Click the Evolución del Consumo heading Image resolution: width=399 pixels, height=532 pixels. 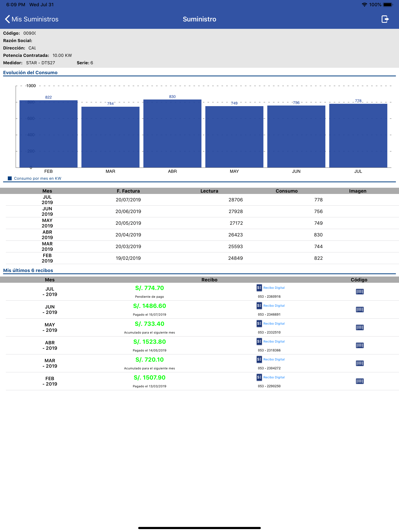pyautogui.click(x=30, y=73)
